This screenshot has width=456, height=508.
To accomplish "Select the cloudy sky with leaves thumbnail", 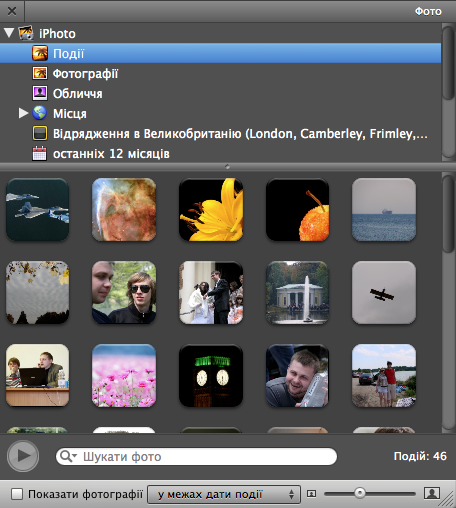I will point(38,292).
